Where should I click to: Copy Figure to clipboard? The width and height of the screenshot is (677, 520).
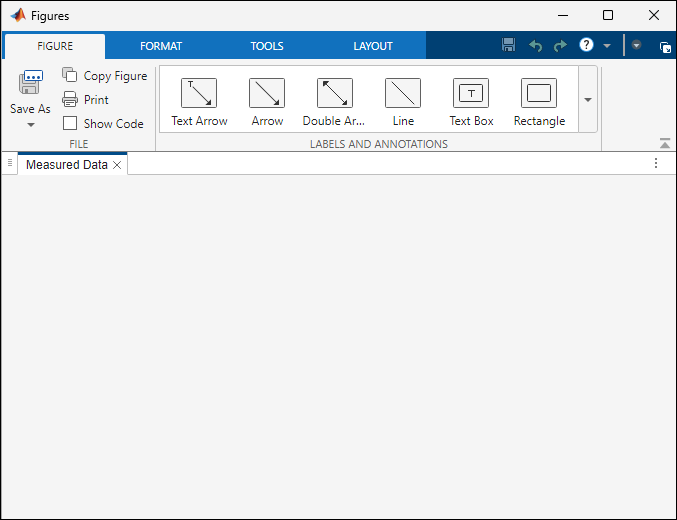104,76
